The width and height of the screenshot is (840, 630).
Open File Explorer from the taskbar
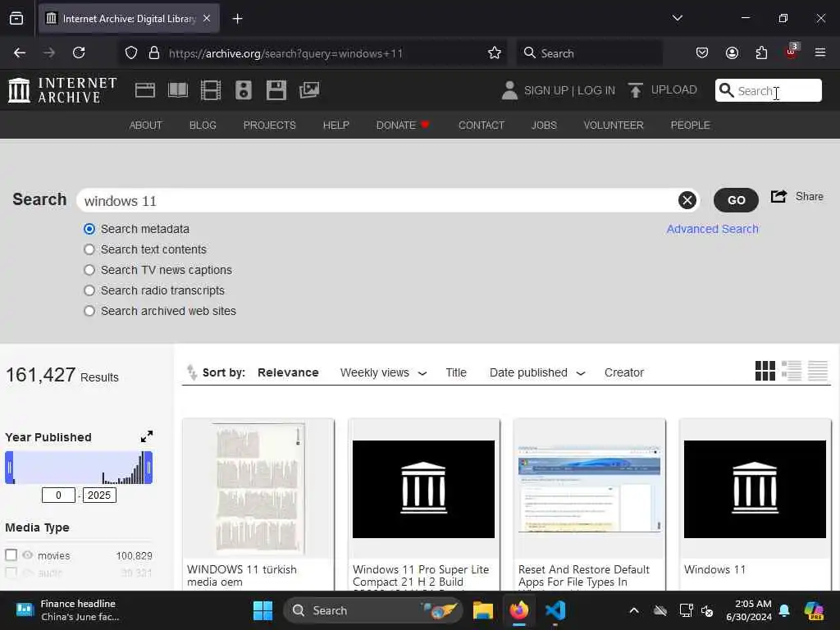tap(482, 610)
